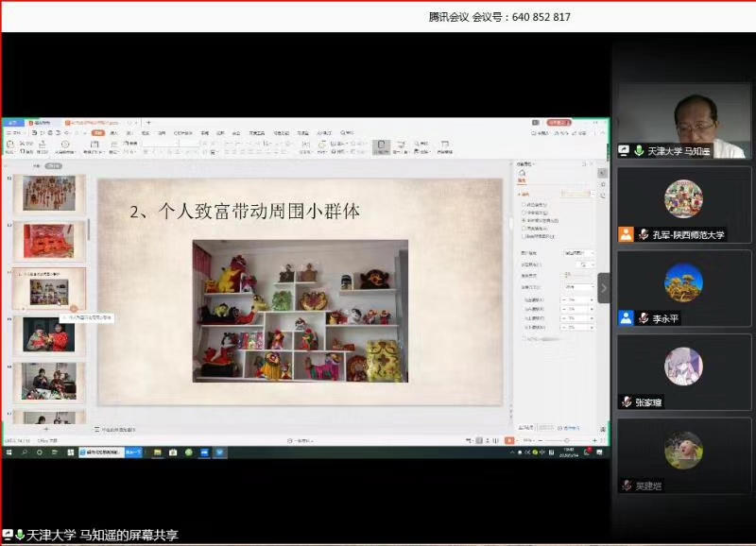Open the picture fill source dropdown
The height and width of the screenshot is (546, 756).
[x=577, y=253]
